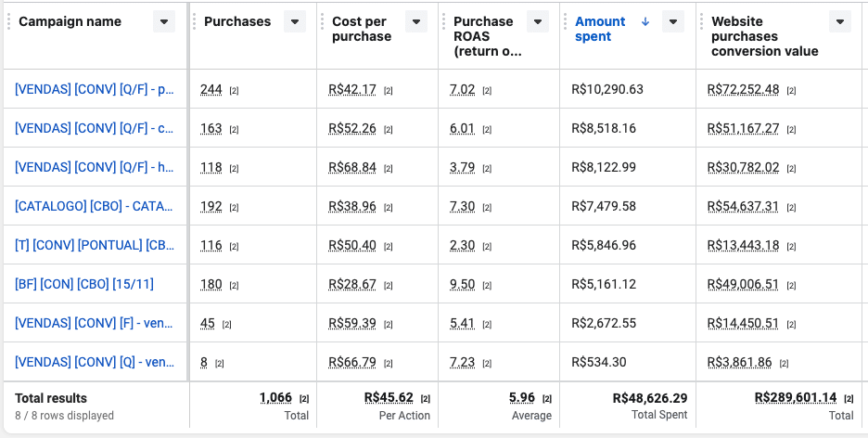Click footnote [2] beside 244 purchases
Viewport: 868px width, 438px height.
pos(235,91)
